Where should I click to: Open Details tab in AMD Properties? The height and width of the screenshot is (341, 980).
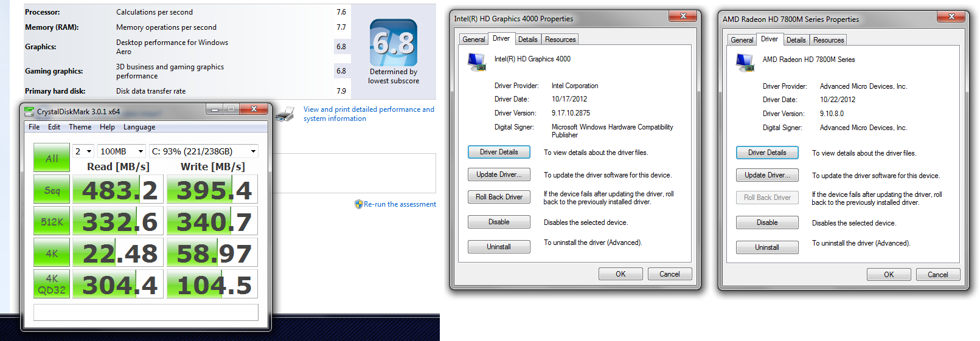(x=796, y=40)
